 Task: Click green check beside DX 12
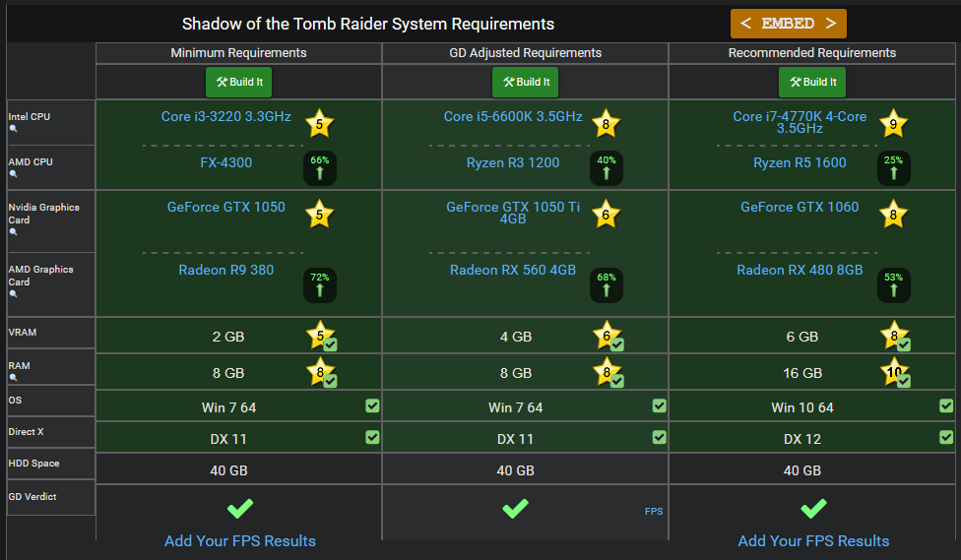945,437
